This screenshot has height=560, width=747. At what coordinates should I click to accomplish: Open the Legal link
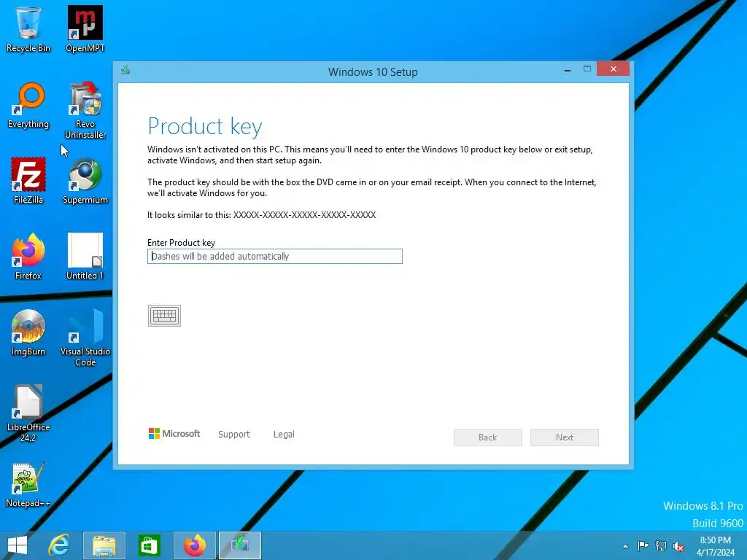tap(284, 435)
